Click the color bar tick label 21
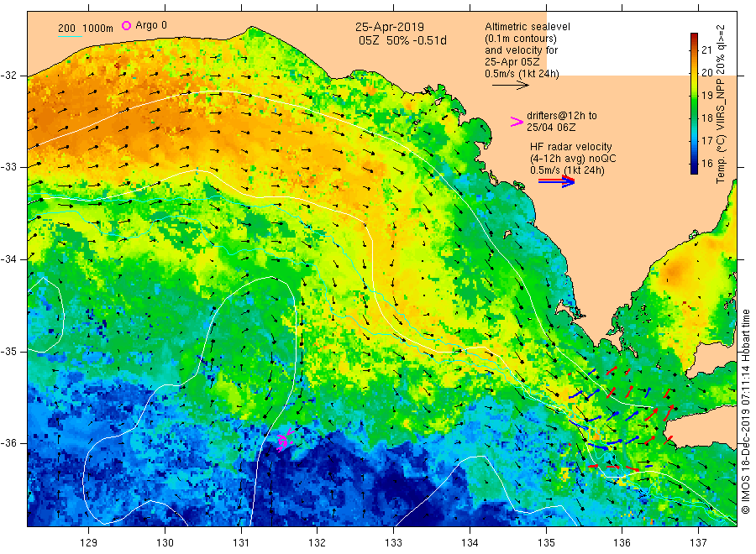Image resolution: width=756 pixels, height=554 pixels. click(x=706, y=50)
